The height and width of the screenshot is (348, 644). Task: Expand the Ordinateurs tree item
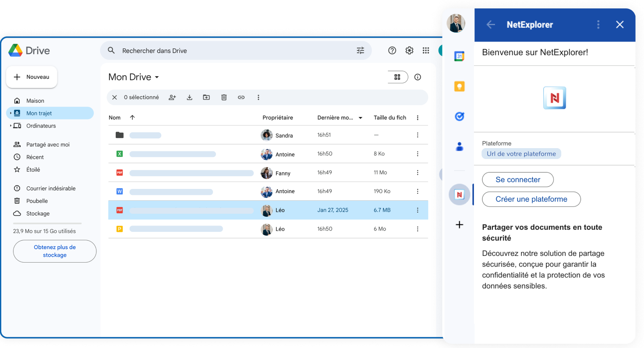pos(11,126)
